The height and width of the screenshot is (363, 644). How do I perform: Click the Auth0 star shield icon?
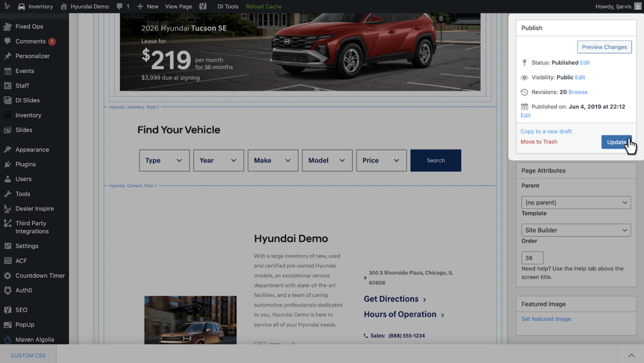point(8,290)
